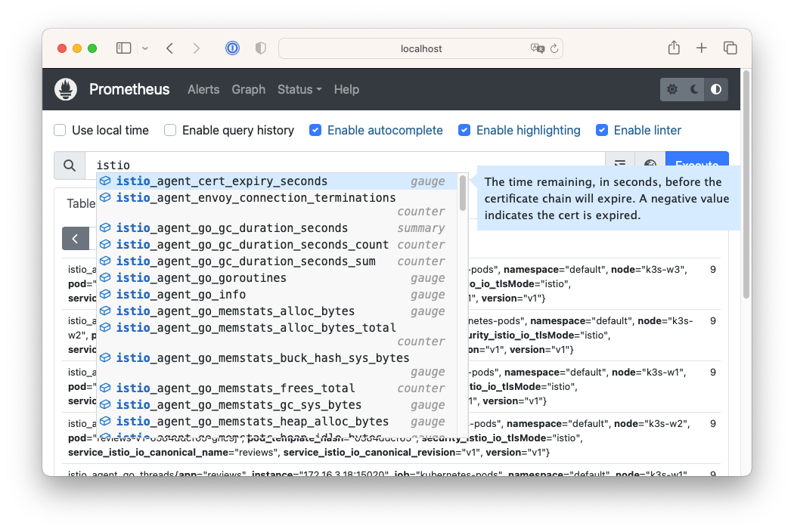The image size is (794, 532).
Task: Select istio_agent_go_info suggestion
Action: click(x=277, y=295)
